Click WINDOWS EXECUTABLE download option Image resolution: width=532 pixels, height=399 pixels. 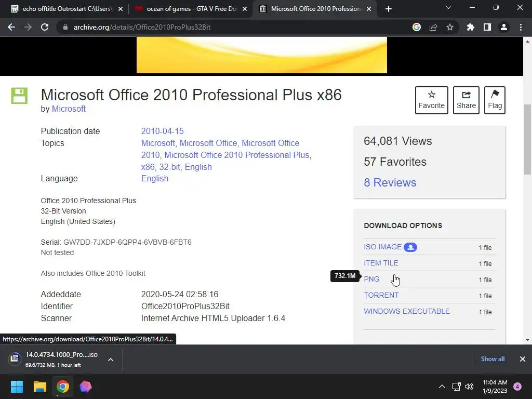407,311
